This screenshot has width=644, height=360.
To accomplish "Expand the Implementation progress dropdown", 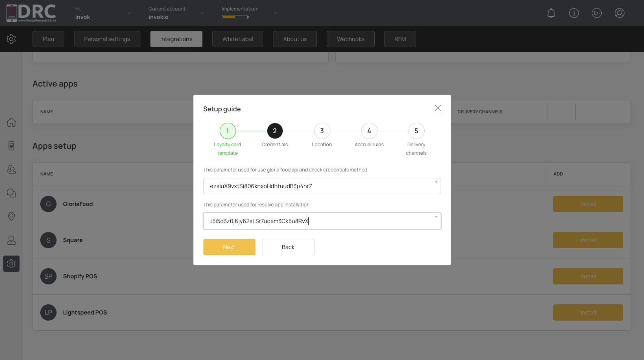I will 275,13.
